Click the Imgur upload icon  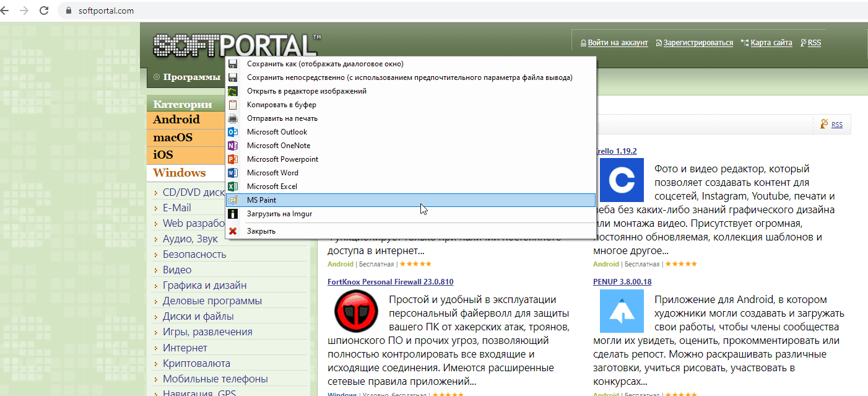[x=233, y=214]
